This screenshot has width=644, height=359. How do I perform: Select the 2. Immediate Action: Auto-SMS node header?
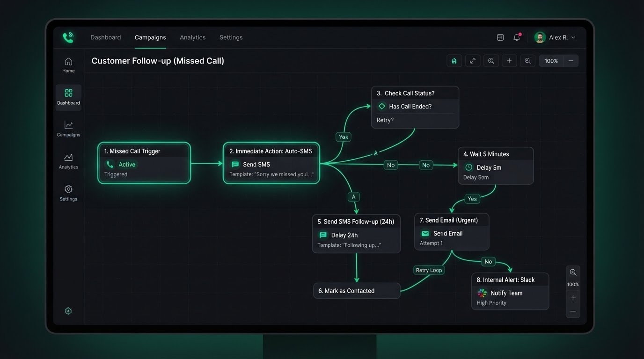271,151
